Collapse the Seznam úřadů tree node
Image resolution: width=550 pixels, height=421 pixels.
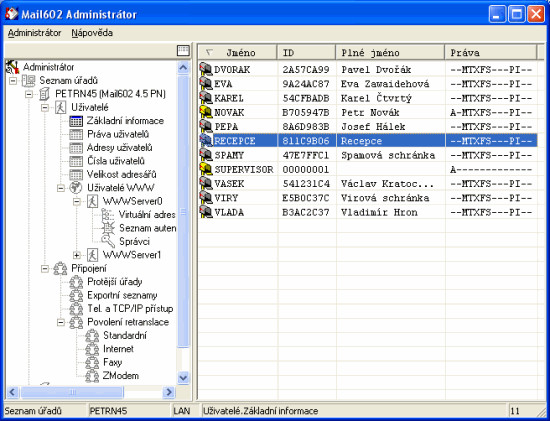coord(13,81)
